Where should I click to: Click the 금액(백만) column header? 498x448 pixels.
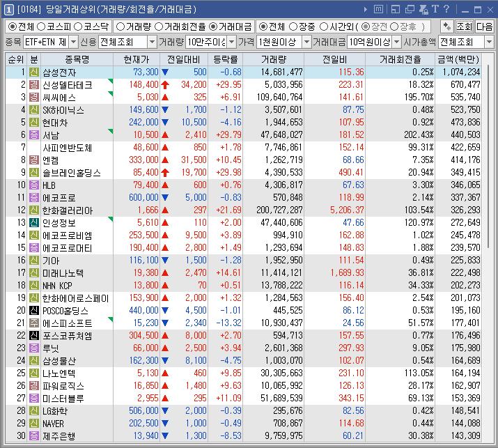(x=458, y=59)
